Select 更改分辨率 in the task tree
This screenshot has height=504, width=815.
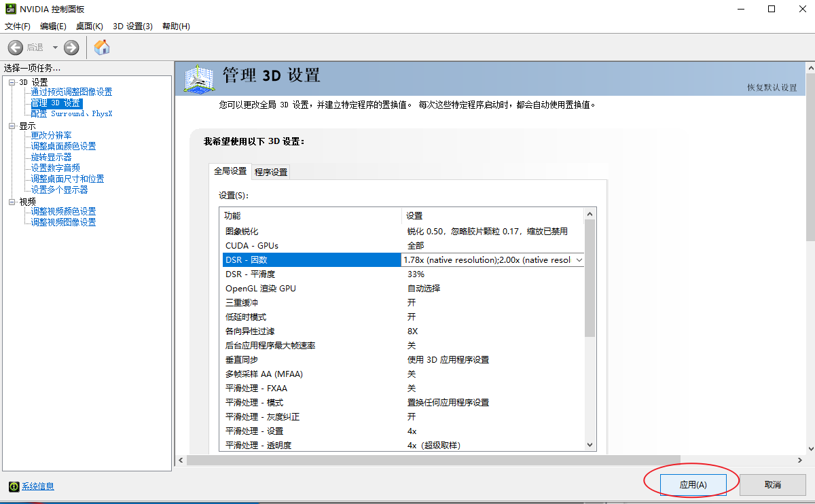pyautogui.click(x=50, y=135)
